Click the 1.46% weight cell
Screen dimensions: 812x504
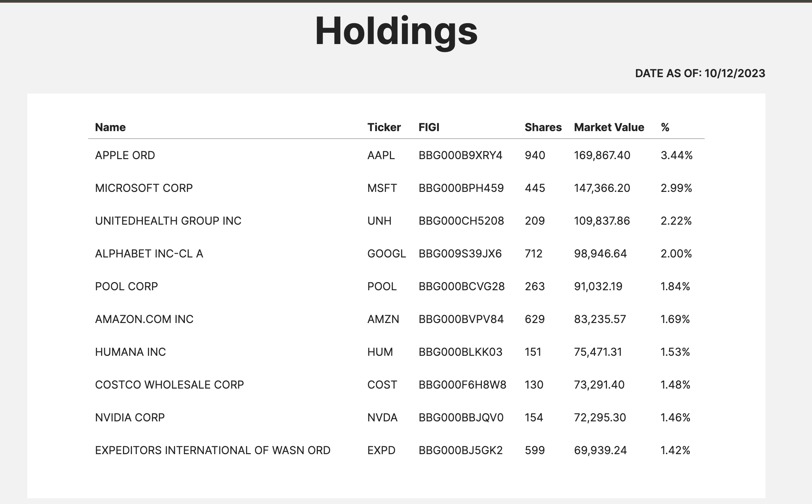tap(676, 418)
